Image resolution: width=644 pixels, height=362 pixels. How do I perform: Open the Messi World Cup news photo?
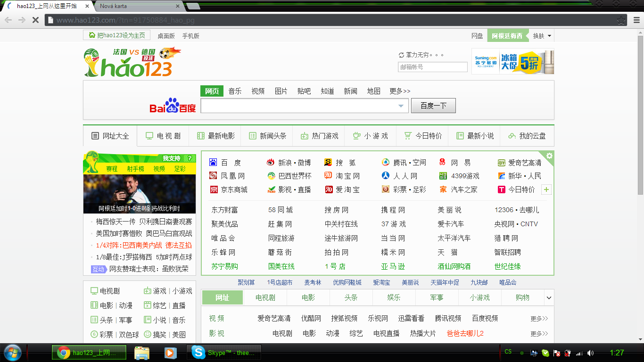click(x=140, y=194)
